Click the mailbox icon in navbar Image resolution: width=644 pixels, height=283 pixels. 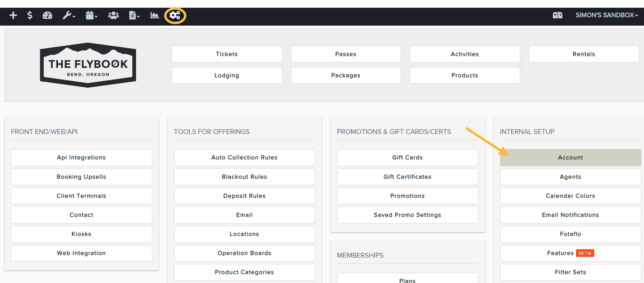coord(557,15)
